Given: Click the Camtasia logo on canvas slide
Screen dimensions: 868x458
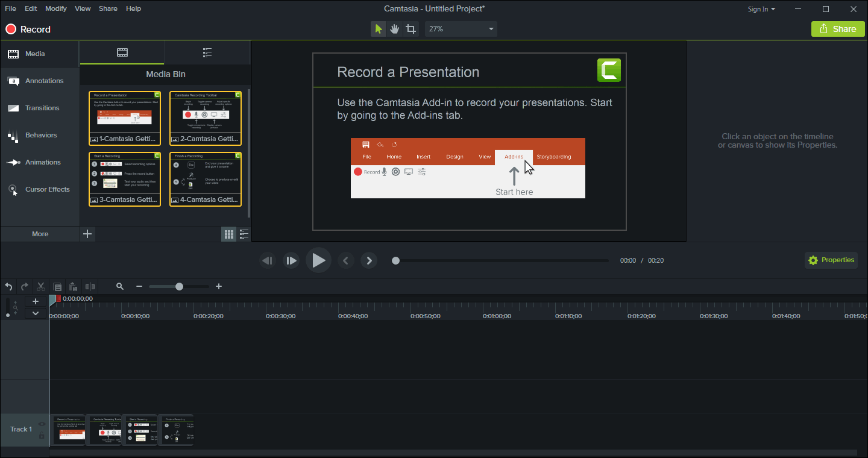Looking at the screenshot, I should [x=609, y=70].
